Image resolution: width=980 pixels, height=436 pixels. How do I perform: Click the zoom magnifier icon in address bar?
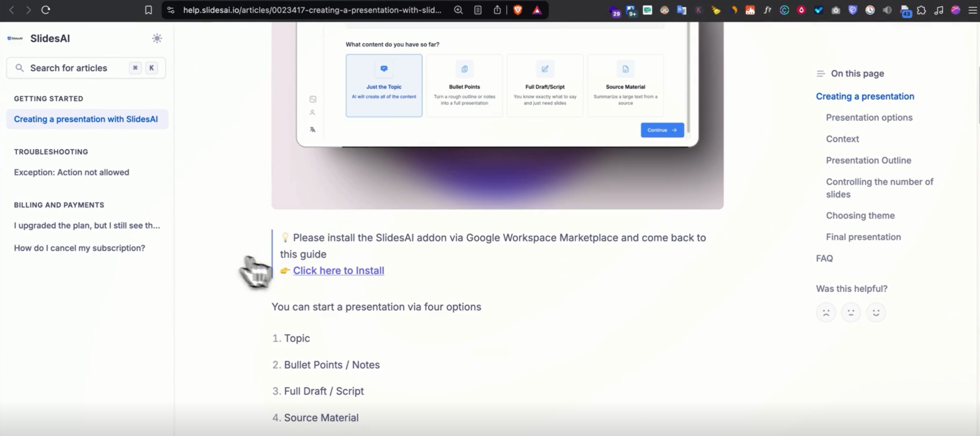[458, 10]
